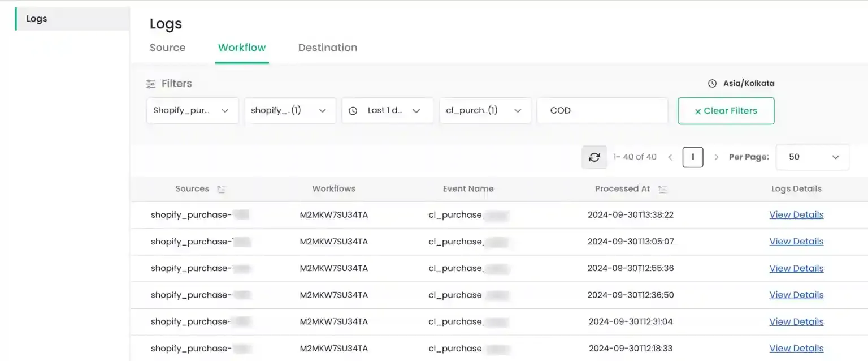Viewport: 868px width, 361px height.
Task: Click page number 1 box
Action: click(x=693, y=157)
